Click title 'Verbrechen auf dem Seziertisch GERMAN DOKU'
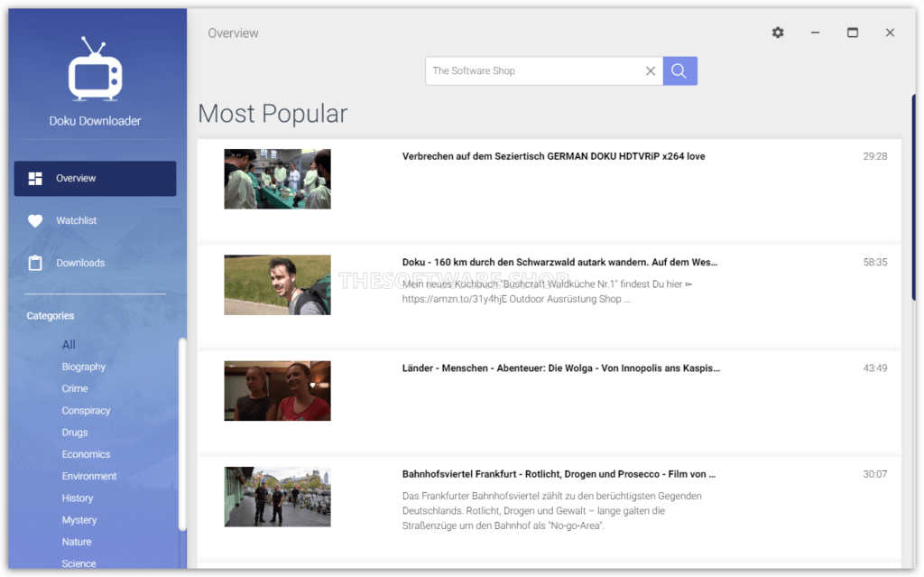Viewport: 924px width, 577px height. (x=553, y=156)
